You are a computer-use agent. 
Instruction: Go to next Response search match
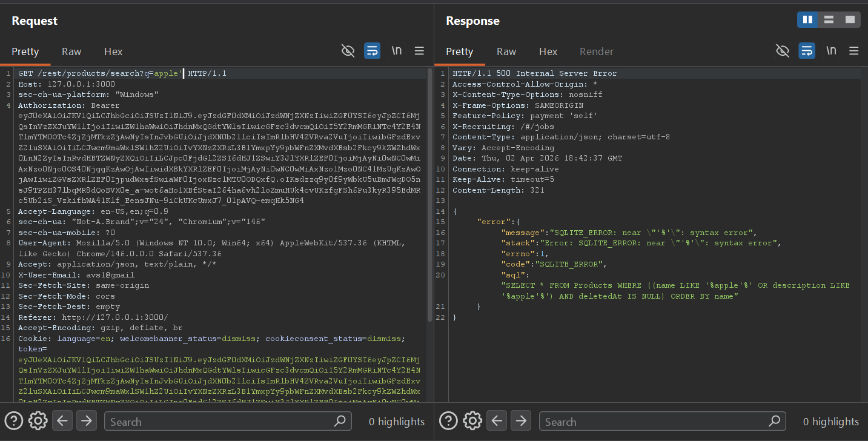[520, 420]
